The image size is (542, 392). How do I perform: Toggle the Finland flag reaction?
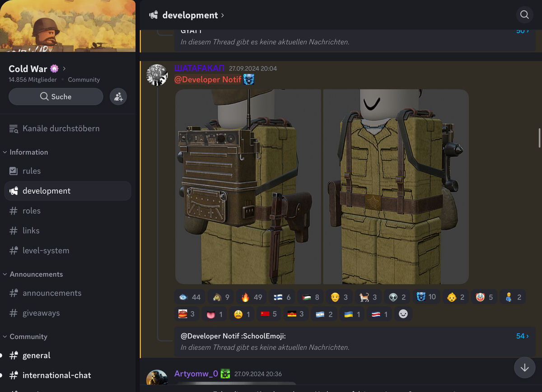[x=282, y=297]
